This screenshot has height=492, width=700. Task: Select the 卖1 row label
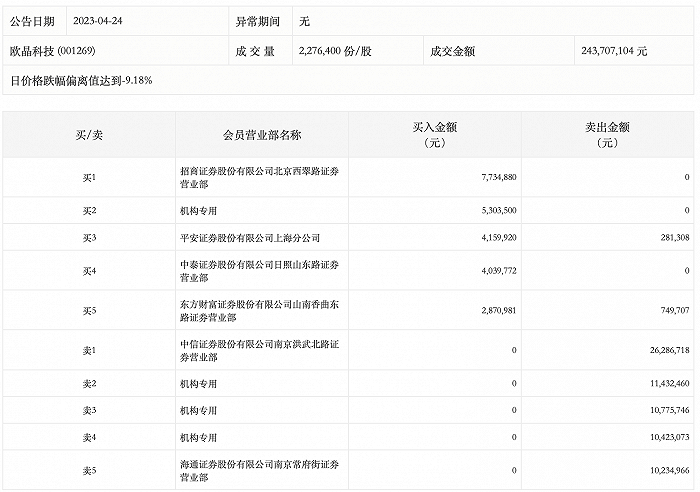[x=89, y=351]
